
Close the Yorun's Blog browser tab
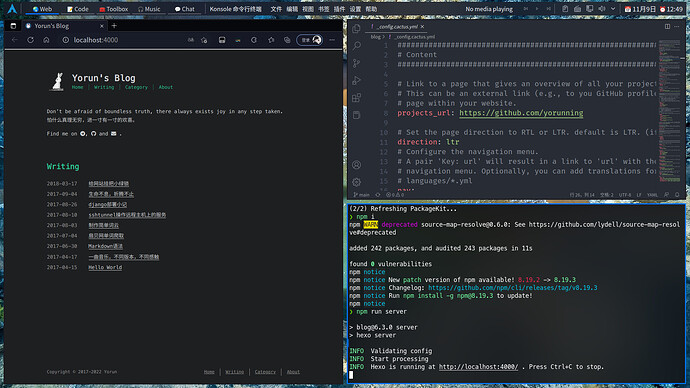pyautogui.click(x=102, y=26)
